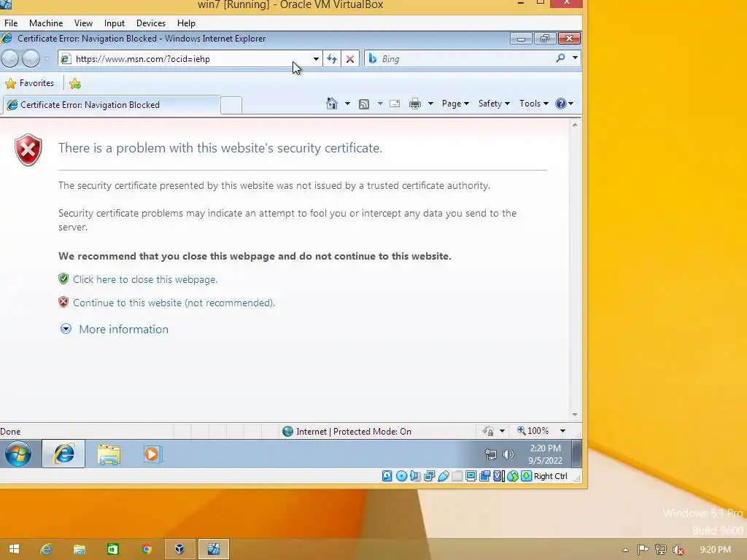Click Add to Favorites Bar icon

(x=75, y=84)
